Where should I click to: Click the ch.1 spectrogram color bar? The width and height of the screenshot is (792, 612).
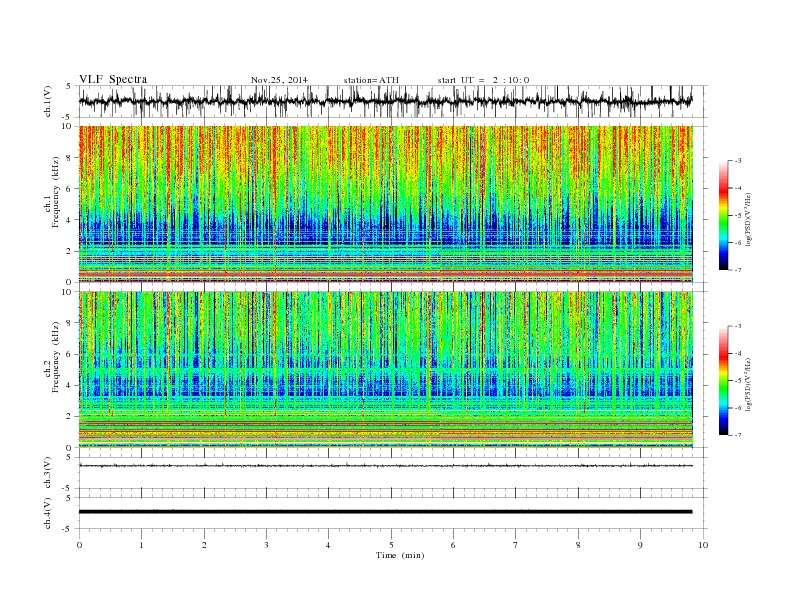point(723,215)
